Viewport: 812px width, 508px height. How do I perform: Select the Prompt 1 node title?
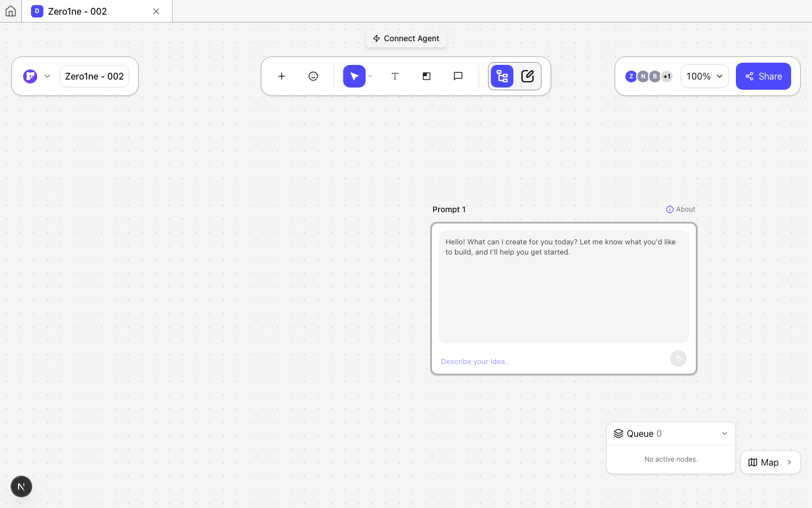(x=449, y=209)
